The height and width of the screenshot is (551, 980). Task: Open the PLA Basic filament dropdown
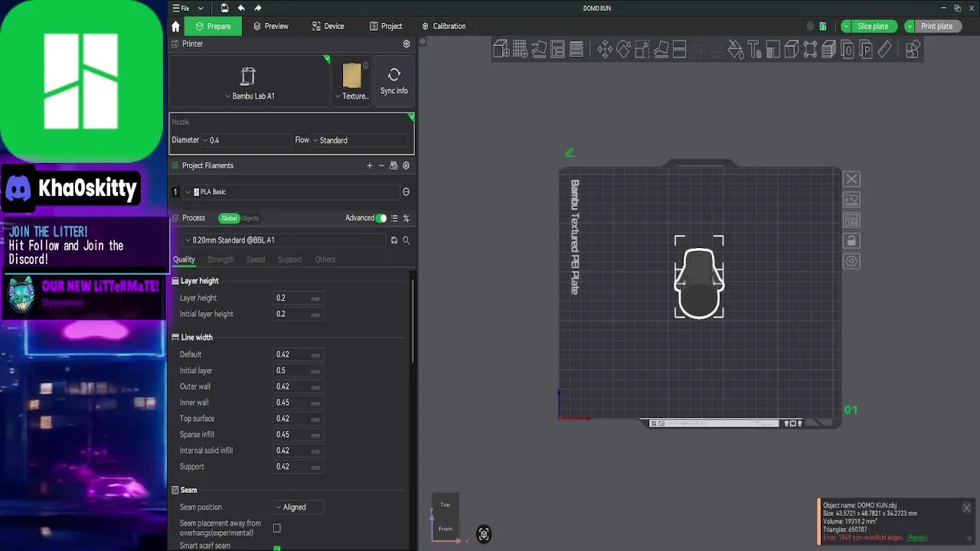click(291, 192)
